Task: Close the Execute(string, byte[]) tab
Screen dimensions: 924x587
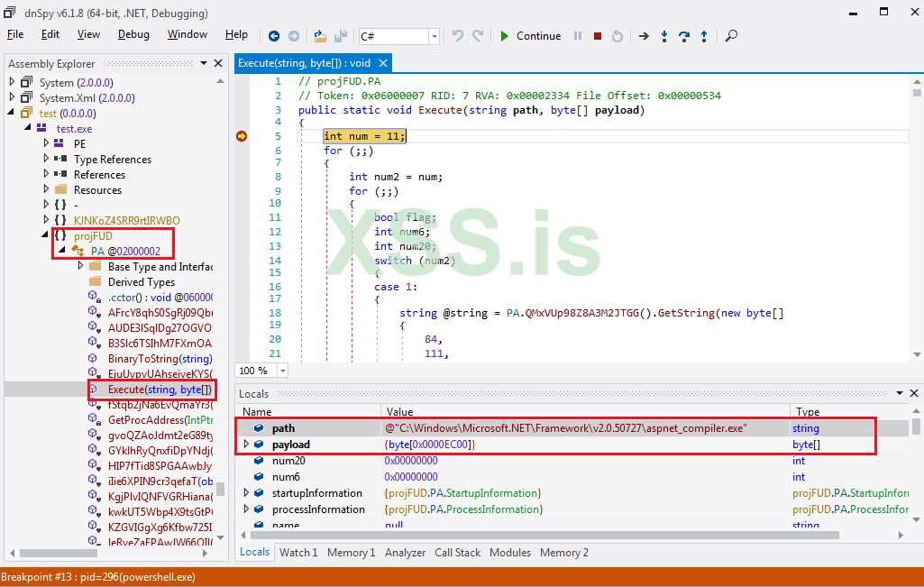Action: (382, 63)
